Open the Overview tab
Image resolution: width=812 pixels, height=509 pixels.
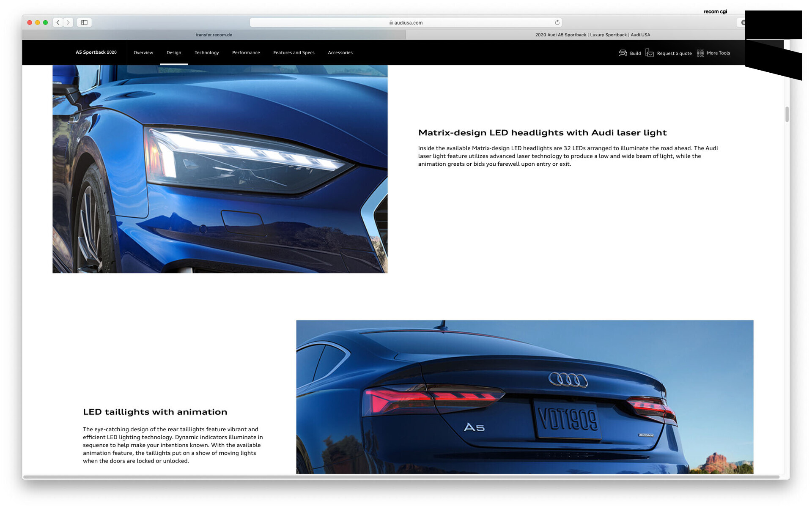(143, 52)
